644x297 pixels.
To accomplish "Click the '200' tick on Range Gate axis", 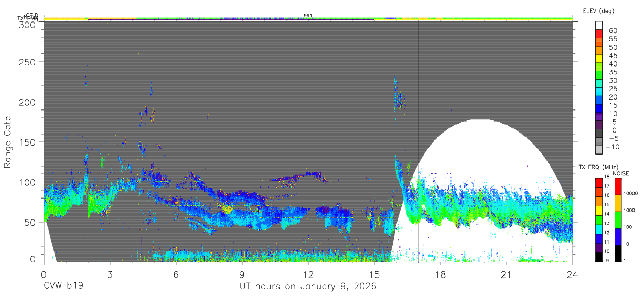I will point(28,102).
